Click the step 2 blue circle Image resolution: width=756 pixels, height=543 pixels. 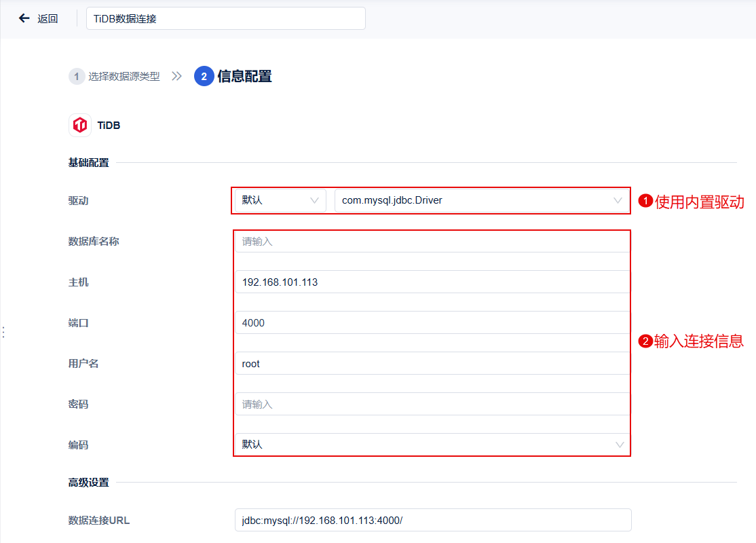pyautogui.click(x=204, y=76)
